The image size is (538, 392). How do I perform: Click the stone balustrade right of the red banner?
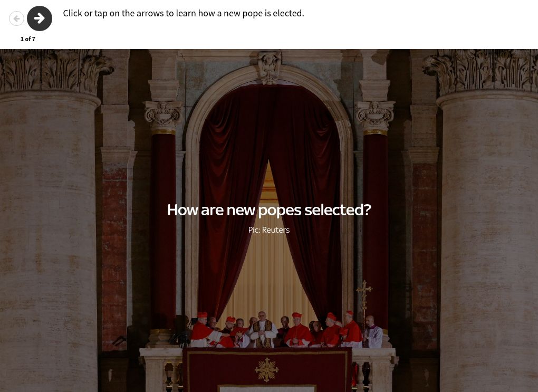[373, 371]
